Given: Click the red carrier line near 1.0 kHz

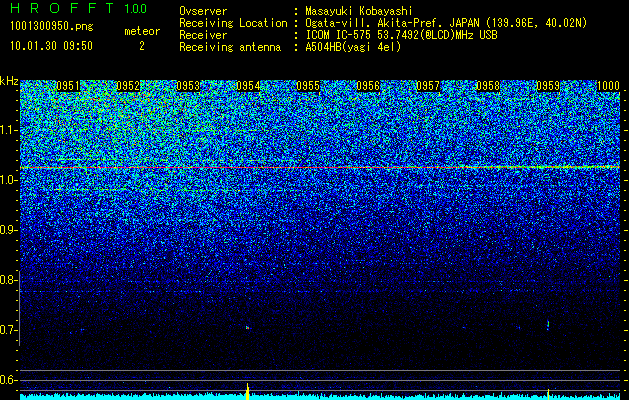Looking at the screenshot, I should click(x=320, y=167).
